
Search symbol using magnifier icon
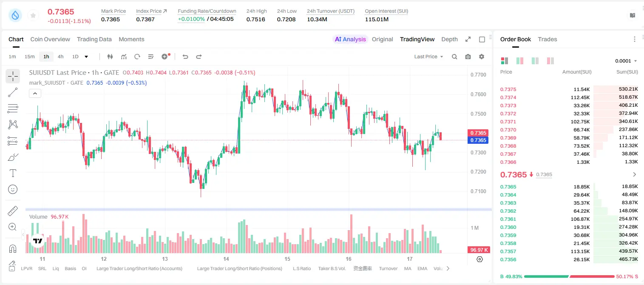pos(454,57)
